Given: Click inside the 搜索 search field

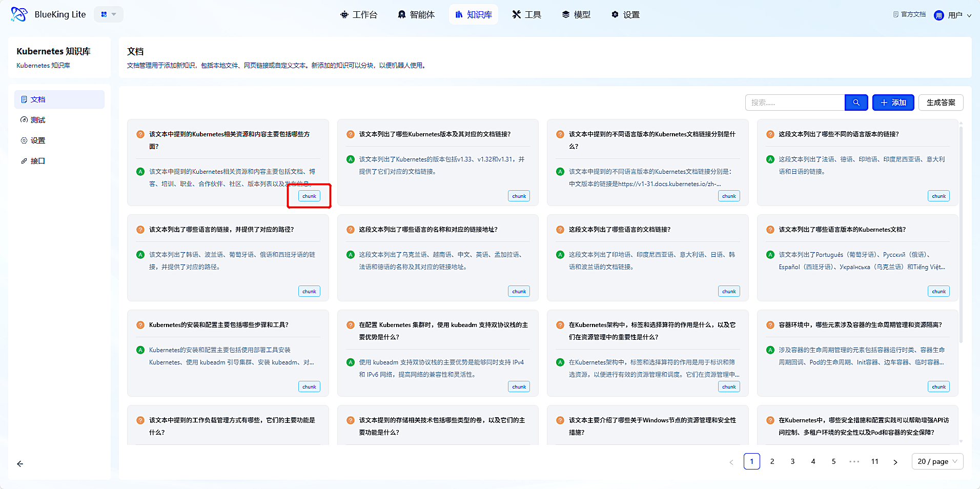Looking at the screenshot, I should (794, 103).
